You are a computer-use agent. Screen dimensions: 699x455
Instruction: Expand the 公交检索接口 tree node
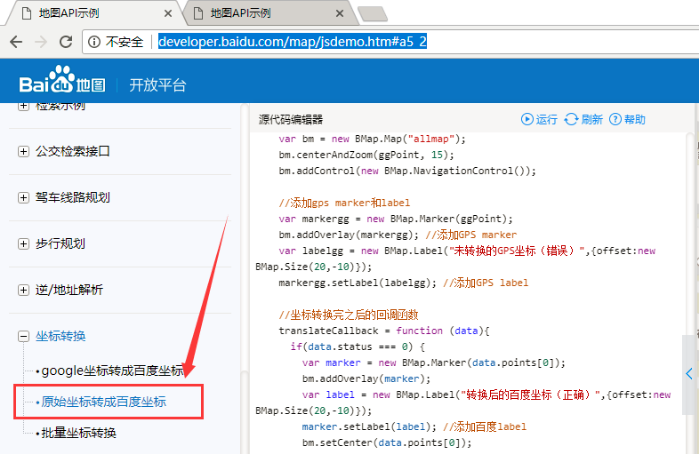tap(24, 152)
